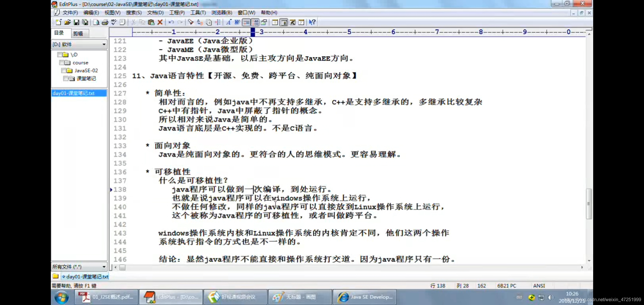644x305 pixels.
Task: Paste clipboard contents via toolbar icon
Action: 151,22
